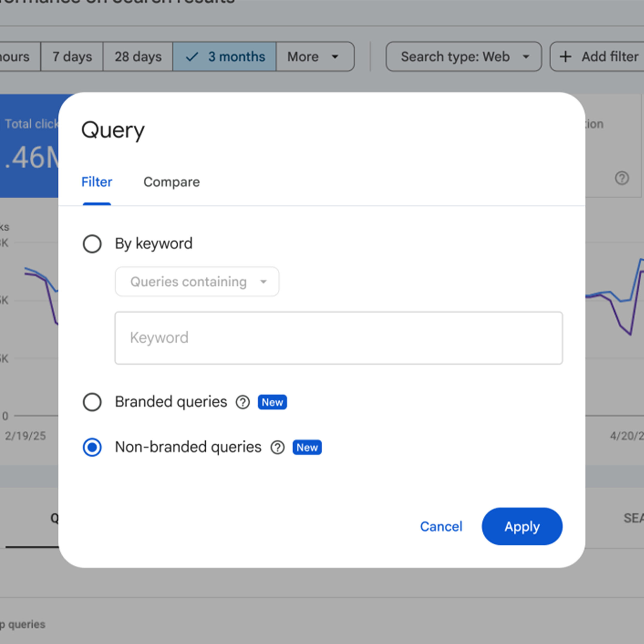Select the Non-branded queries radio button
The height and width of the screenshot is (644, 644).
(x=92, y=447)
